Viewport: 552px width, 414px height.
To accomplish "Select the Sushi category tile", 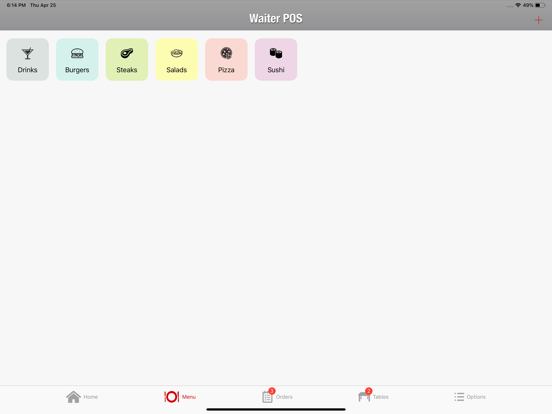I will pyautogui.click(x=276, y=59).
